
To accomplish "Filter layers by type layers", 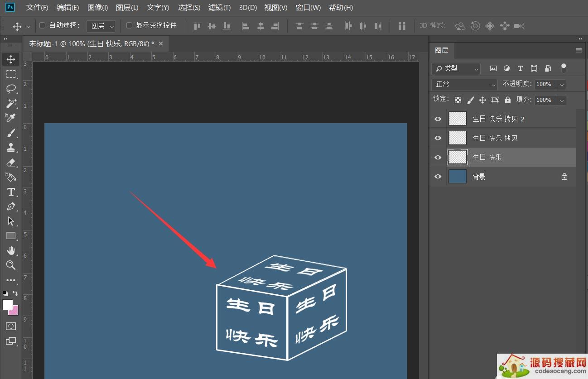I will pyautogui.click(x=520, y=68).
